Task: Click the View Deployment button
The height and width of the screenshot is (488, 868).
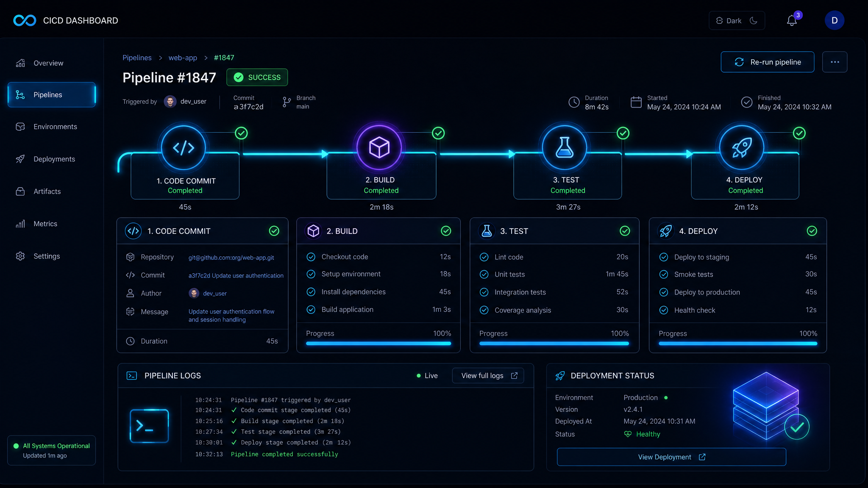Action: click(671, 457)
